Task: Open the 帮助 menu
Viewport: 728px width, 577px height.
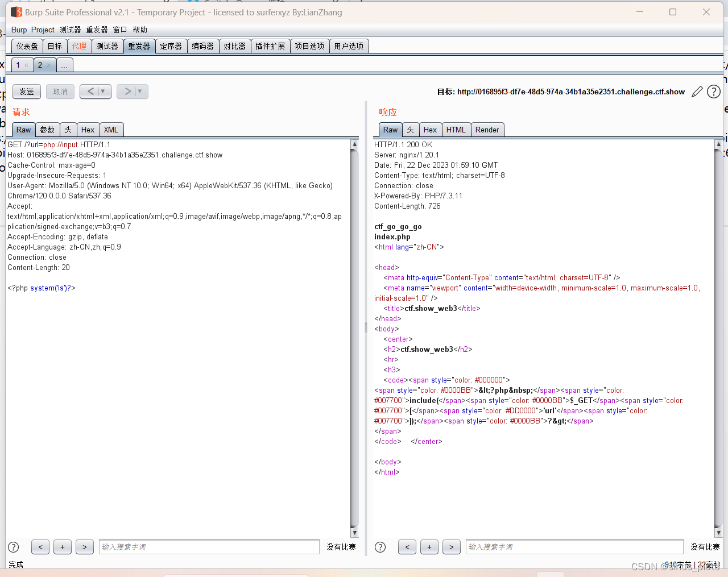Action: 140,30
